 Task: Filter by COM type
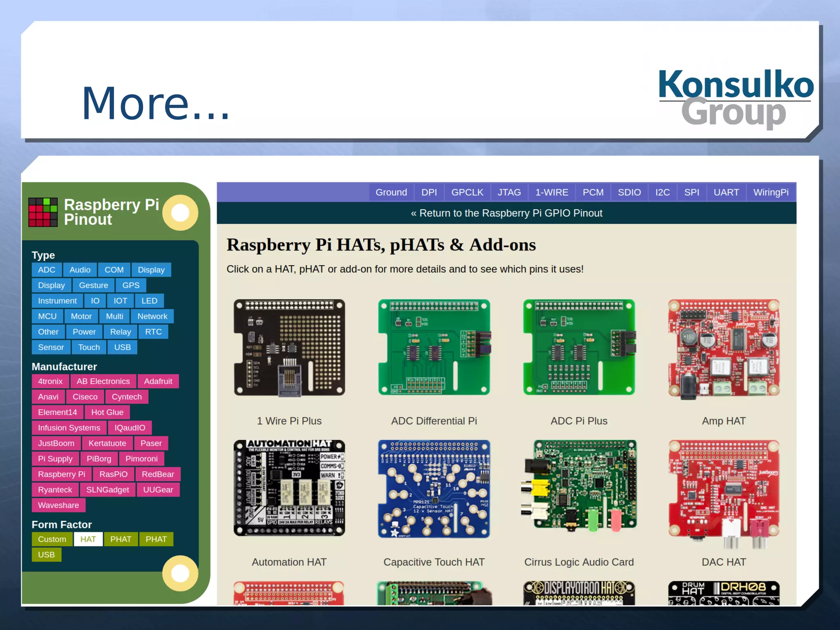[x=114, y=270]
